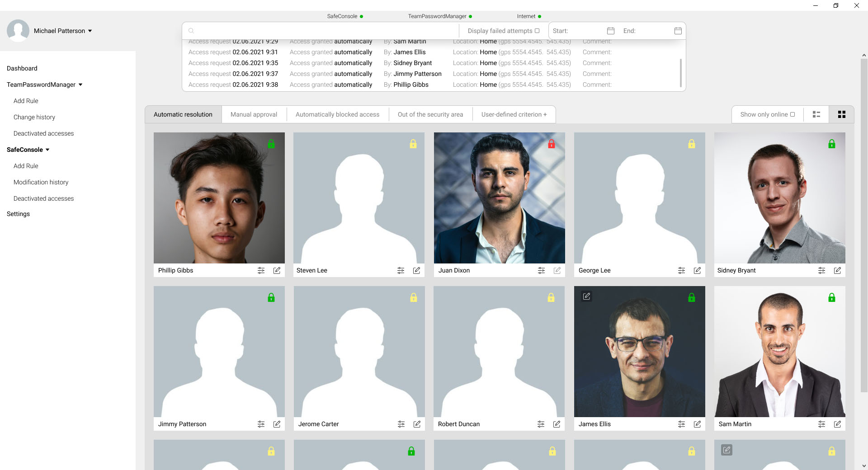868x470 pixels.
Task: Open settings sliders for Steven Lee
Action: pyautogui.click(x=401, y=270)
